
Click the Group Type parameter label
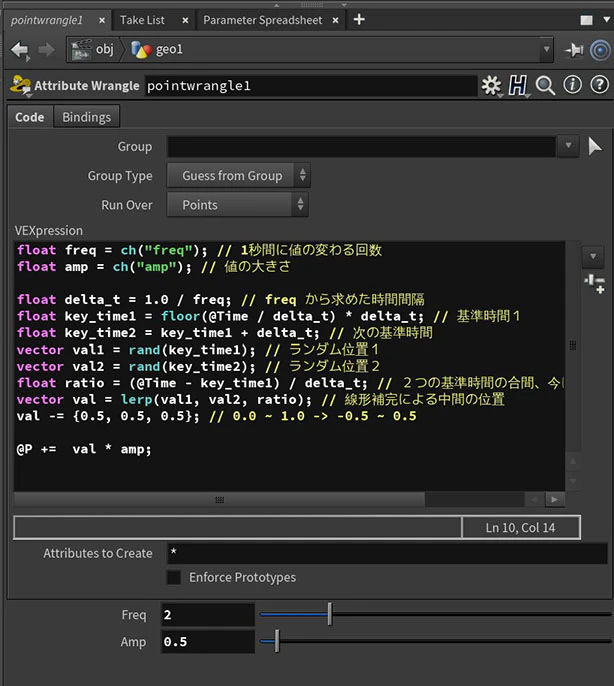click(x=120, y=176)
